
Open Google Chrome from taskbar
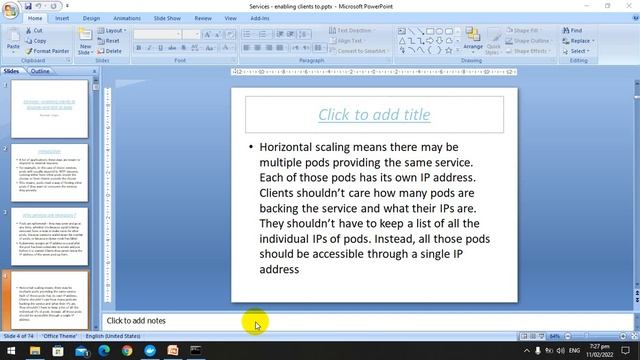click(127, 351)
